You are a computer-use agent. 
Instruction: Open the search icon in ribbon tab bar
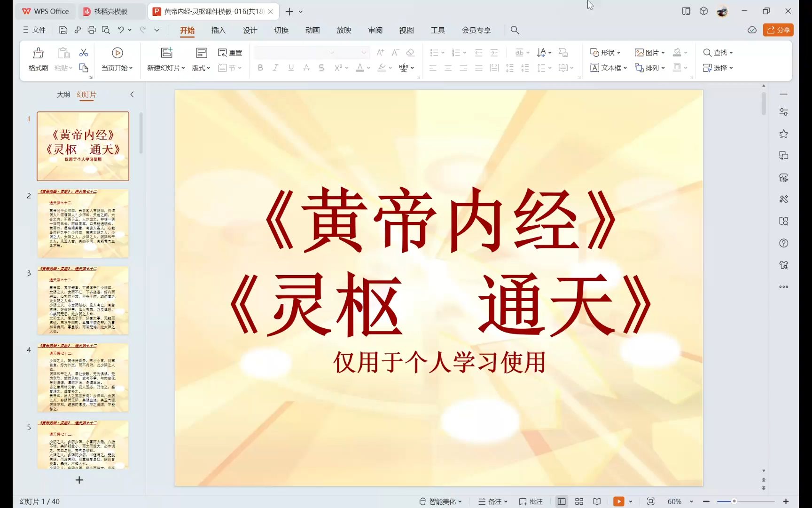coord(515,30)
